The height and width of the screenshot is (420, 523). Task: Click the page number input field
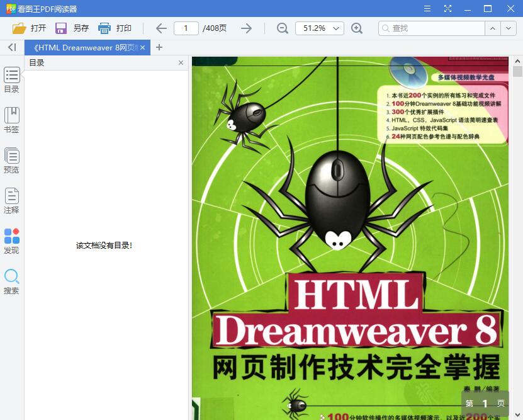coord(186,28)
